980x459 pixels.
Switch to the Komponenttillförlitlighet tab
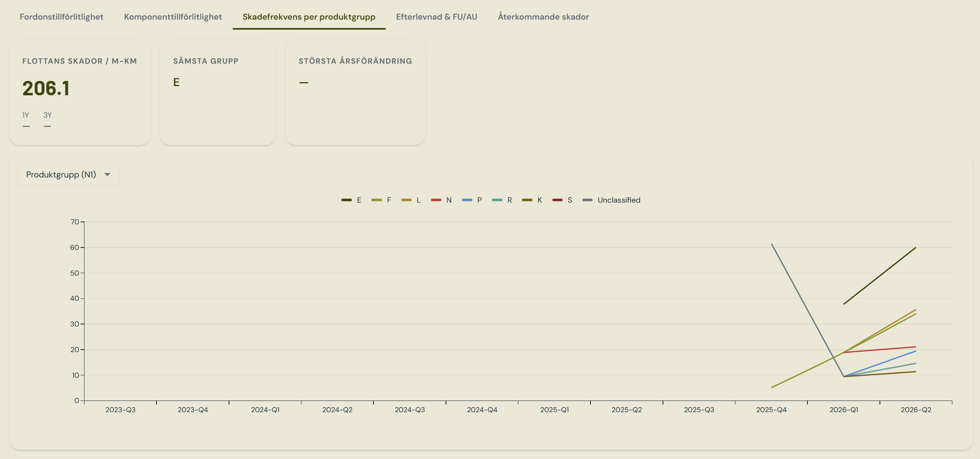[x=173, y=17]
